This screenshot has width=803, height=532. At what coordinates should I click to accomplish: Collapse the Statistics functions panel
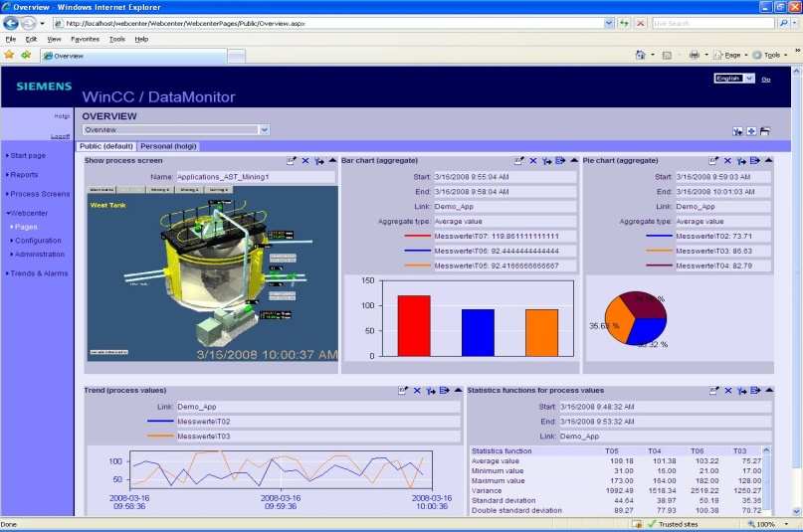click(x=769, y=391)
